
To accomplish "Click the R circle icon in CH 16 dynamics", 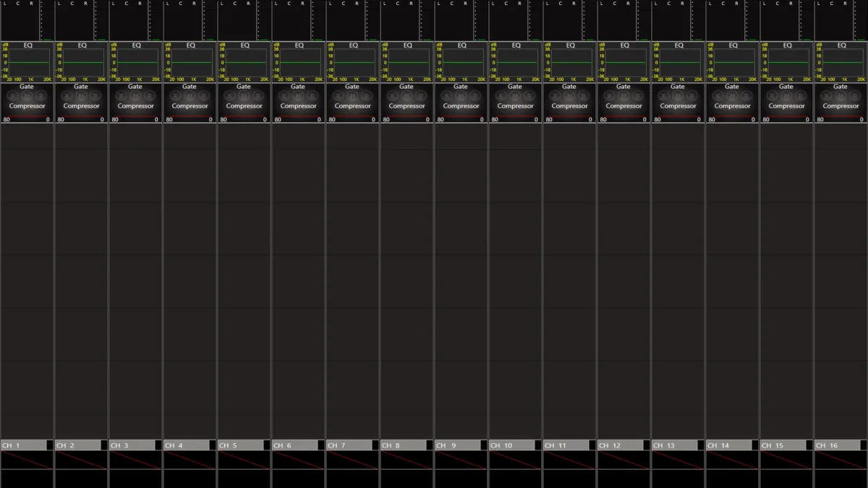I will 854,96.
